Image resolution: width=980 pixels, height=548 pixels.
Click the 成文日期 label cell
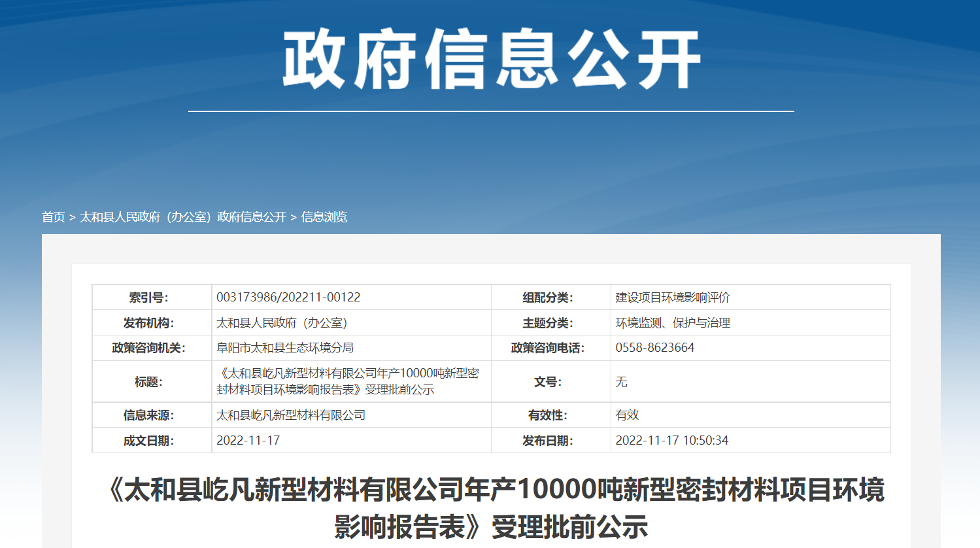(152, 441)
